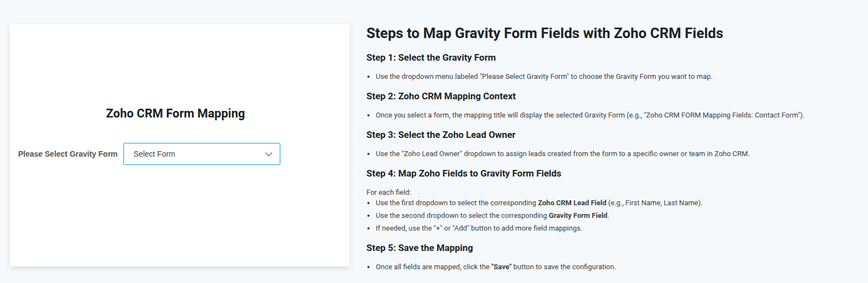Click the Step 2: Zoho CRM Mapping Context heading
The image size is (868, 283).
pos(441,96)
